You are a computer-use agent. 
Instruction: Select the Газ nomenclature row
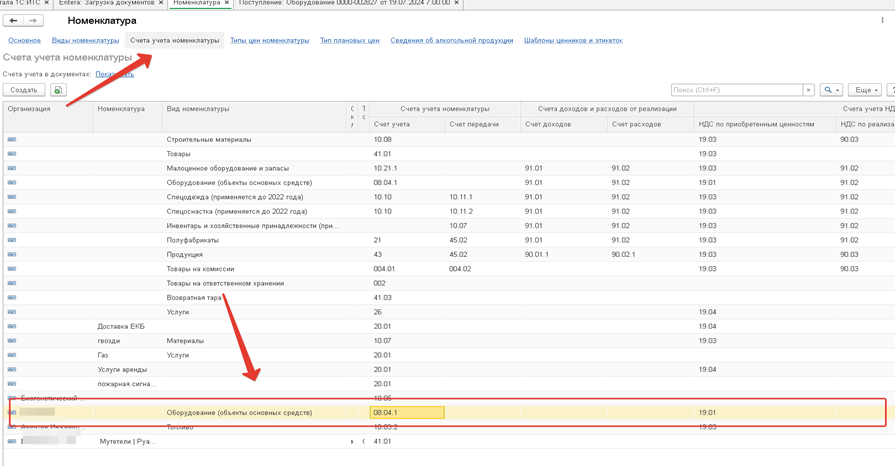[449, 355]
